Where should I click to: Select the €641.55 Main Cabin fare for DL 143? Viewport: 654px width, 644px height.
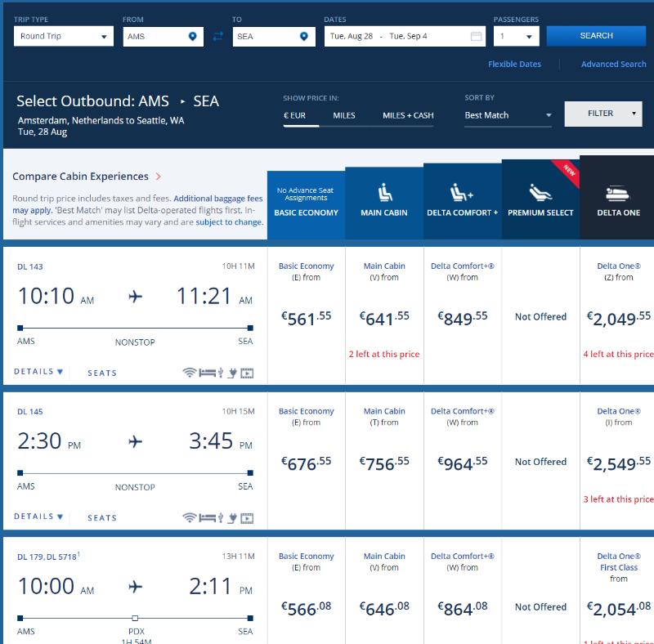[384, 317]
